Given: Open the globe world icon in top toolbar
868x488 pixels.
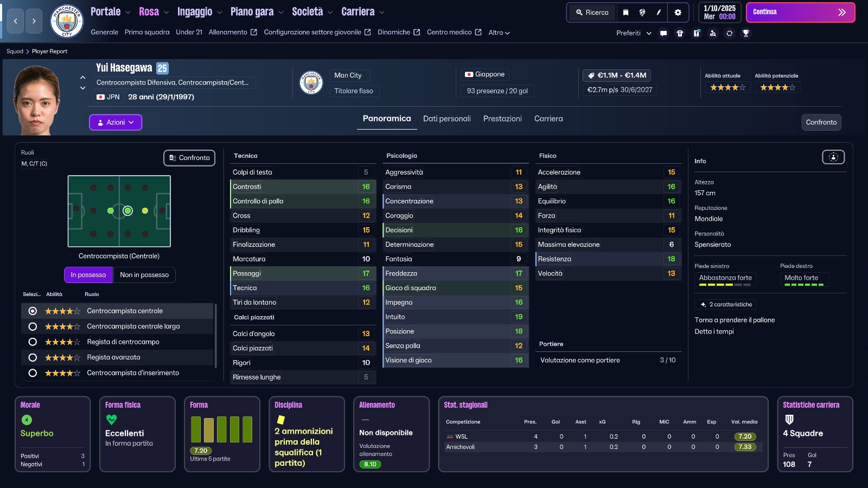Looking at the screenshot, I should pyautogui.click(x=642, y=12).
